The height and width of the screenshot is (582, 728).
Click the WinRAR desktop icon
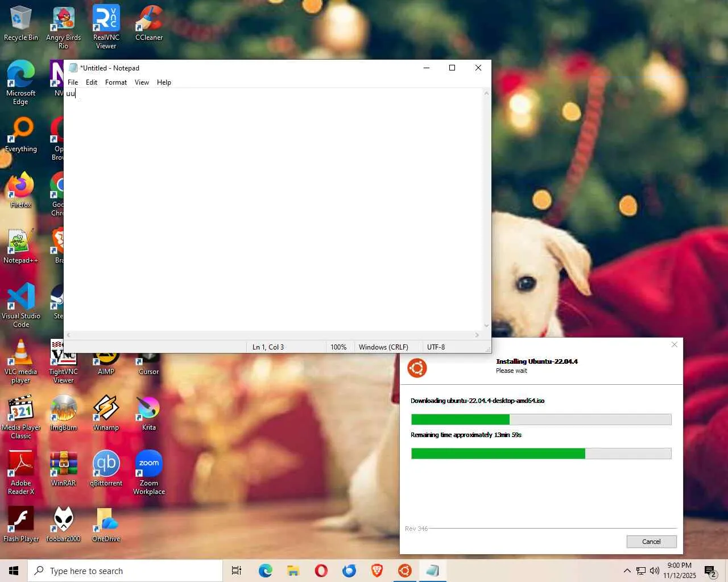pyautogui.click(x=63, y=469)
